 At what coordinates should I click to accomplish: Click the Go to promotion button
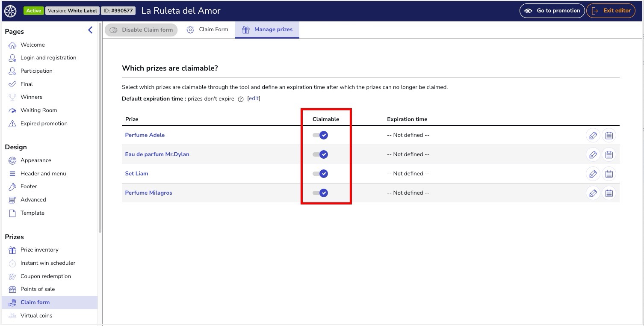tap(552, 11)
